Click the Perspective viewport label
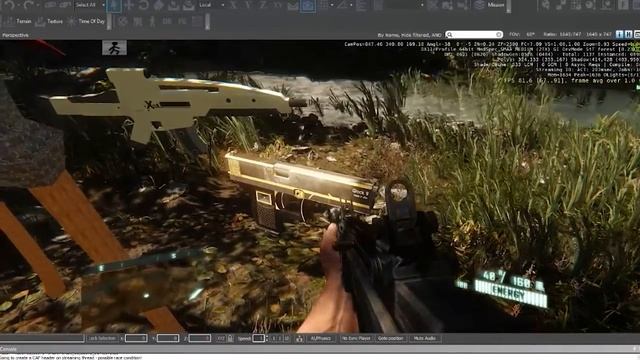 15,35
